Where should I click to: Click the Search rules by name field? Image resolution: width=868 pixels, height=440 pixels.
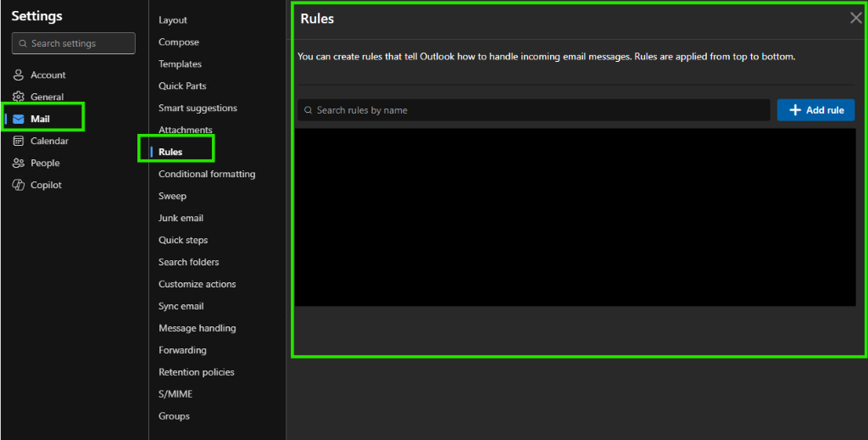[x=534, y=110]
